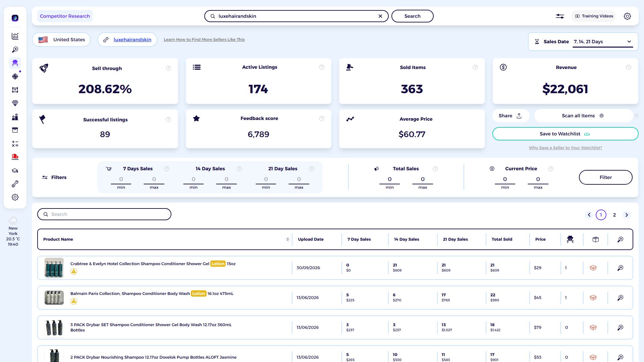Click the Scan all Items button
This screenshot has height=362, width=644.
(x=583, y=116)
